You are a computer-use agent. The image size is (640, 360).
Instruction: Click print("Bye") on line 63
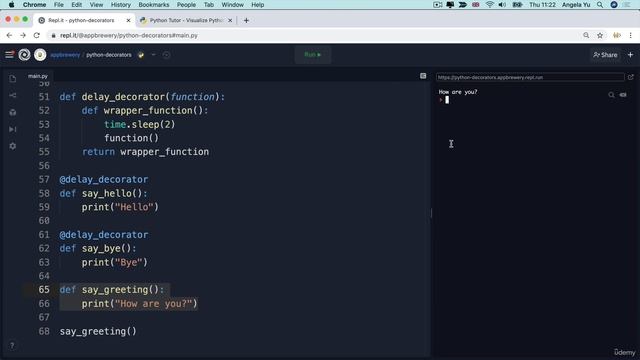(115, 262)
